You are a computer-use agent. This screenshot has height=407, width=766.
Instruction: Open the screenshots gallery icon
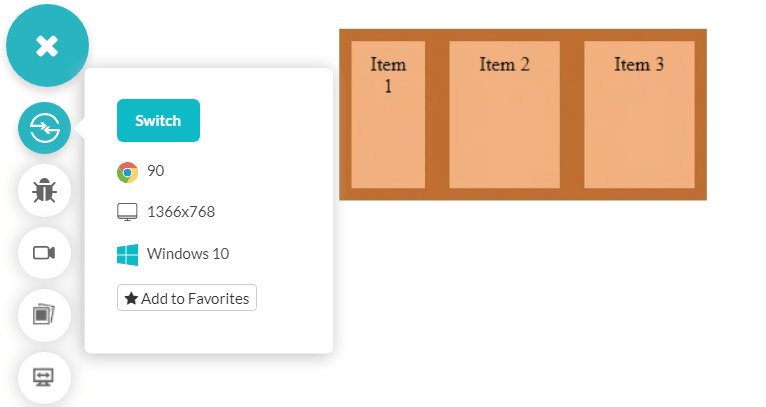(45, 315)
